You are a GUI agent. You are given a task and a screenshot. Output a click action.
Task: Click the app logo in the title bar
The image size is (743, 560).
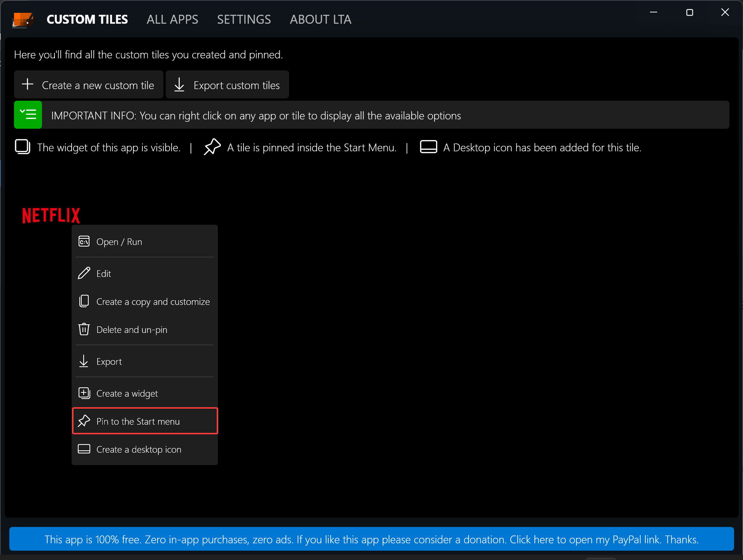23,19
